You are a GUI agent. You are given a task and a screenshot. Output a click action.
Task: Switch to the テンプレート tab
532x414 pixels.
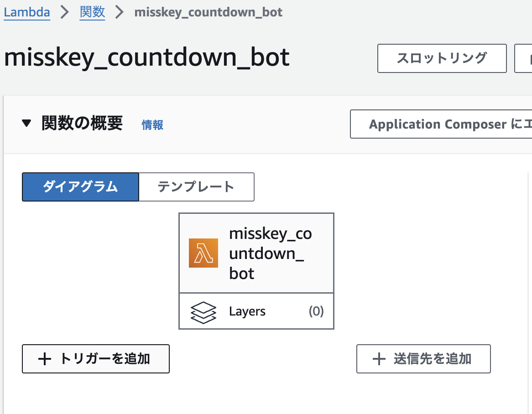point(197,187)
